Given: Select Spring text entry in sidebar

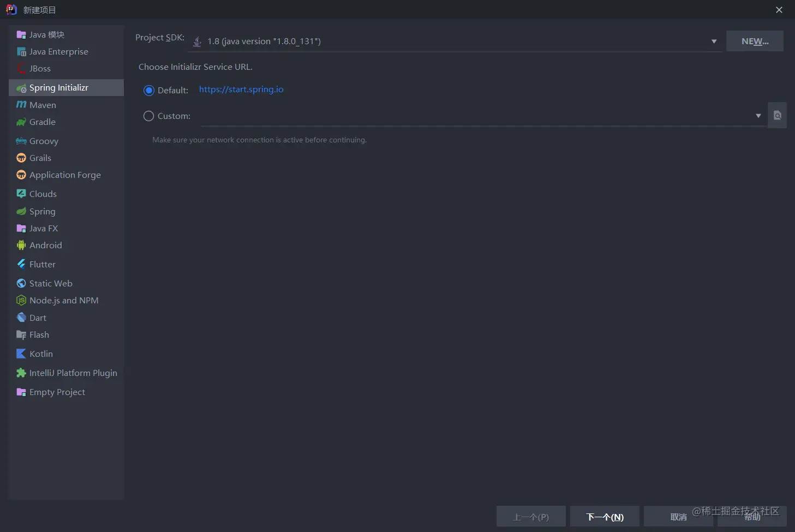Looking at the screenshot, I should coord(43,212).
